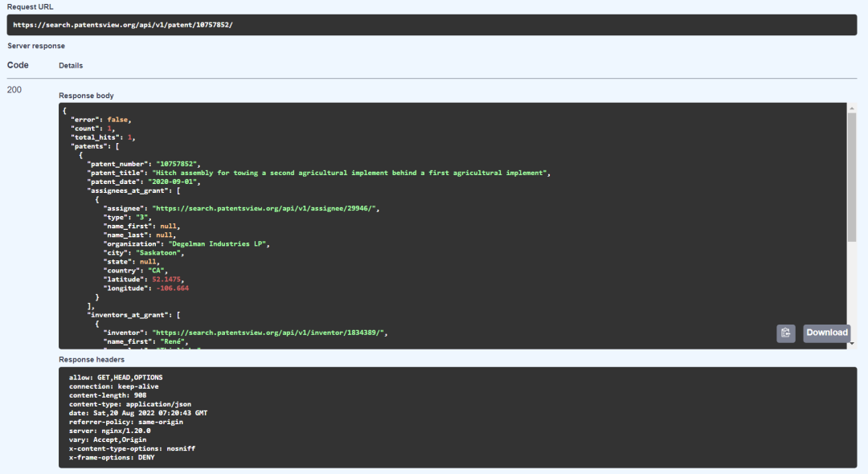Click the "state": null line
Viewport: 868px width, 474px height.
tap(131, 261)
